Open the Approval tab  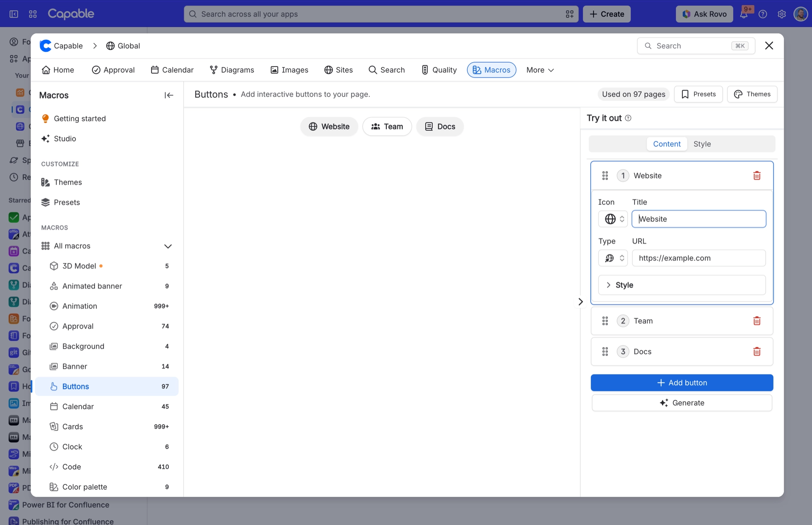click(113, 70)
